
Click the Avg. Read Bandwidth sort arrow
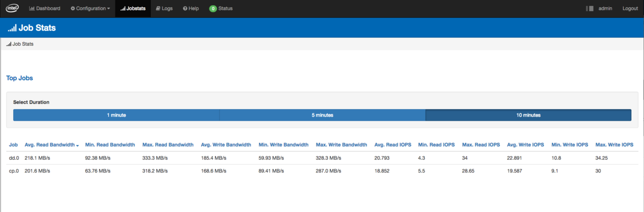click(78, 145)
